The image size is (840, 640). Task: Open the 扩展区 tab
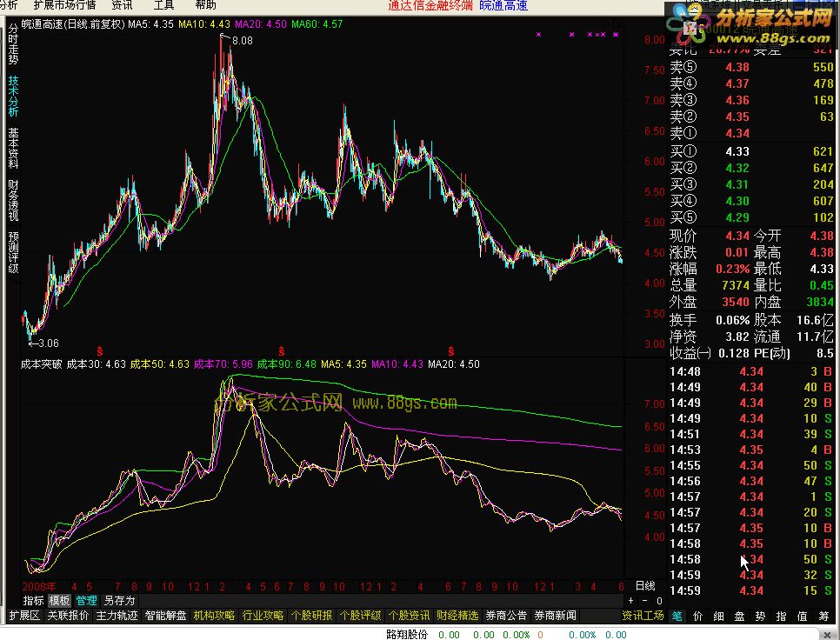24,616
